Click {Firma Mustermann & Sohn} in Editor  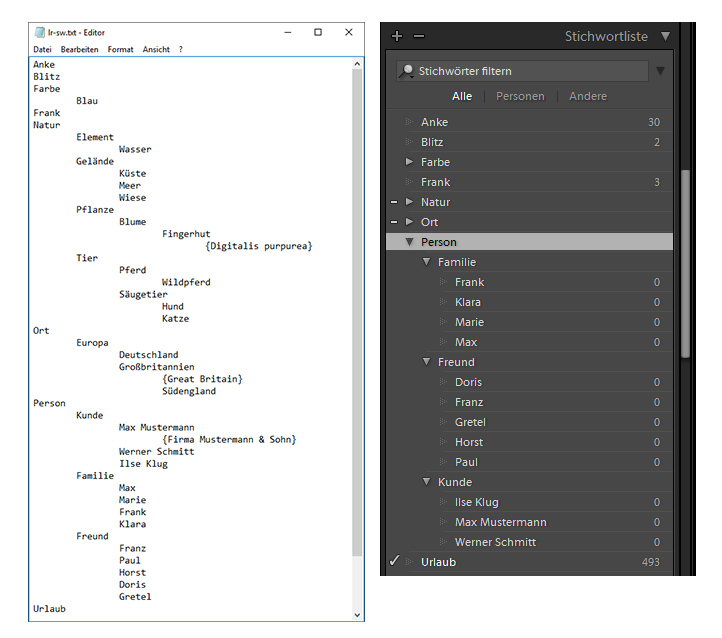pyautogui.click(x=229, y=439)
